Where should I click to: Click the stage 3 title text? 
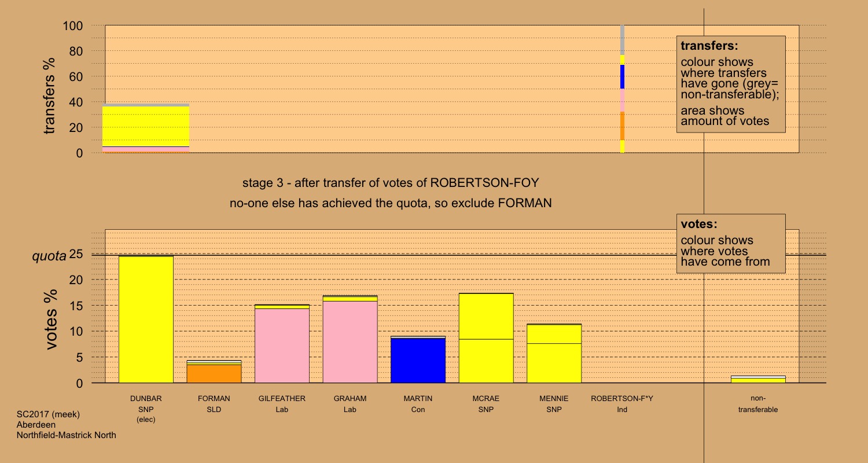(x=391, y=183)
